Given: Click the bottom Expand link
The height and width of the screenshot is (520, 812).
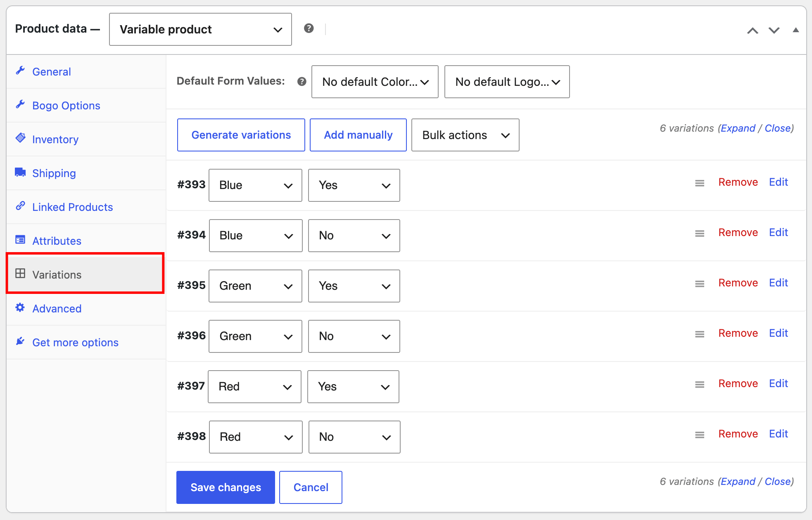Looking at the screenshot, I should click(738, 482).
